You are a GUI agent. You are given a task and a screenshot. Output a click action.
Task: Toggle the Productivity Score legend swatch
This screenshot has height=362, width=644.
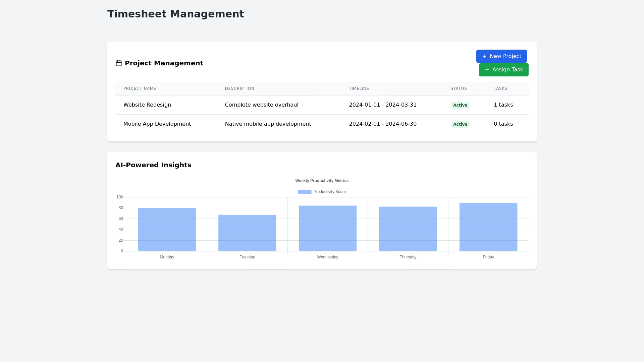pos(305,192)
